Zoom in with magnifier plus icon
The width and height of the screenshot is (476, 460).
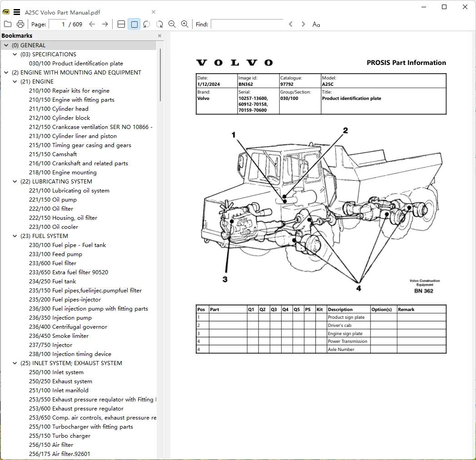point(184,24)
